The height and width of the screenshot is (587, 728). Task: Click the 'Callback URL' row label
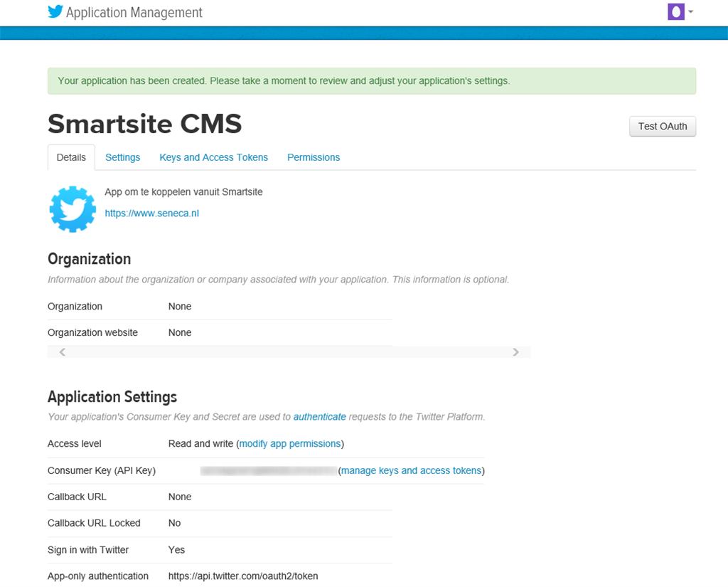coord(77,497)
